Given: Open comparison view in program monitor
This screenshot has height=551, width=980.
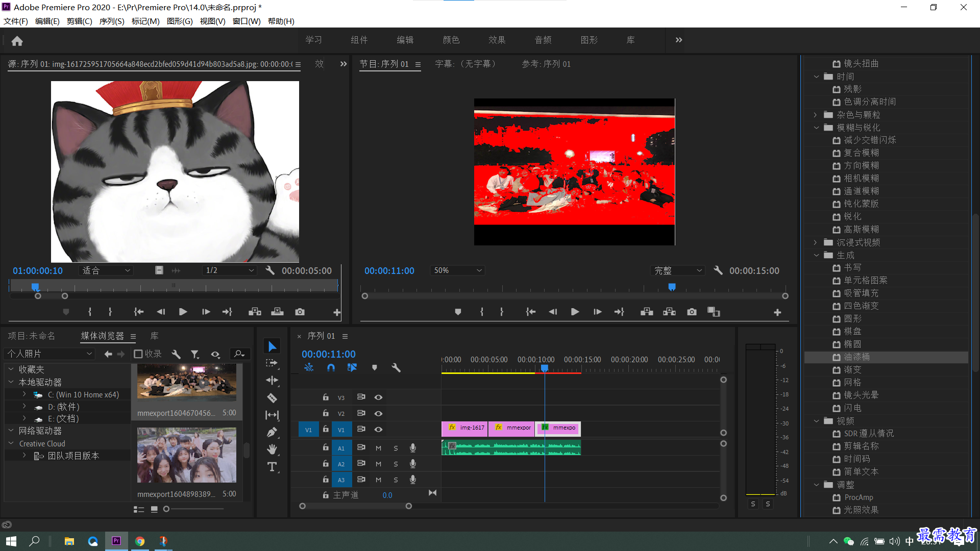Looking at the screenshot, I should (714, 312).
